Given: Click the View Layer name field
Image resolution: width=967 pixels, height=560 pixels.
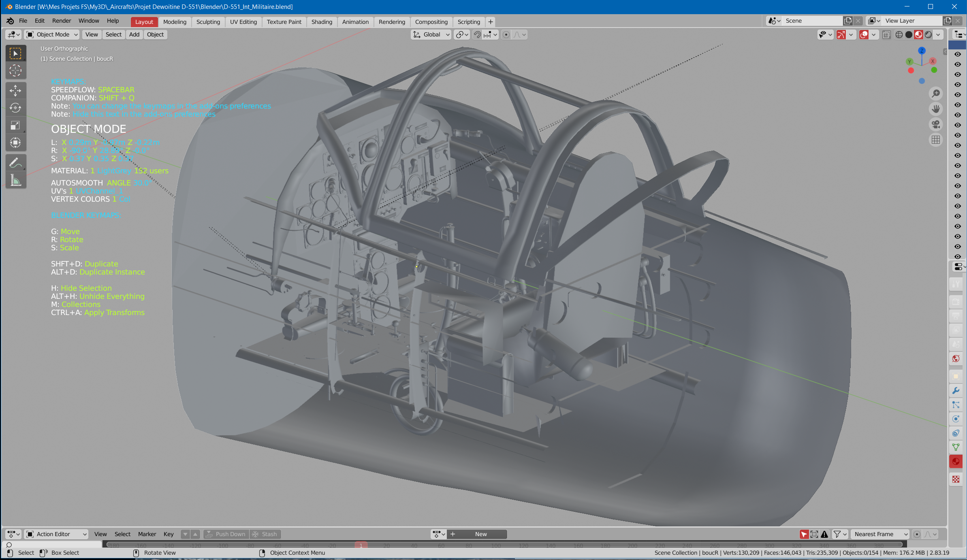Looking at the screenshot, I should [x=911, y=21].
